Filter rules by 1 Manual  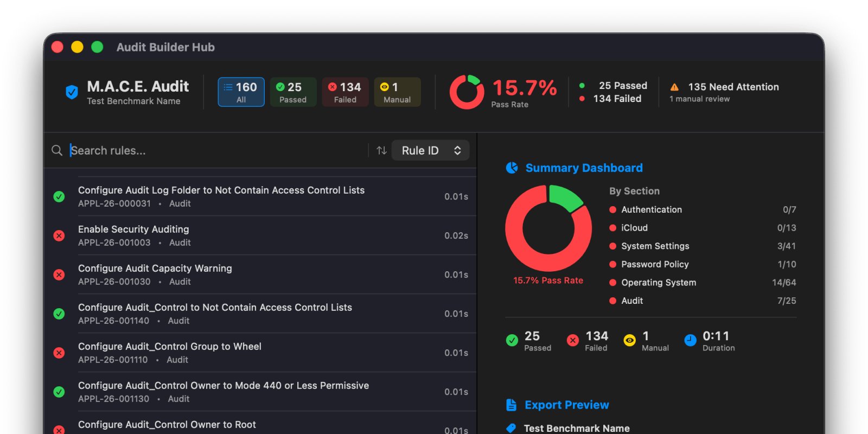click(x=397, y=92)
